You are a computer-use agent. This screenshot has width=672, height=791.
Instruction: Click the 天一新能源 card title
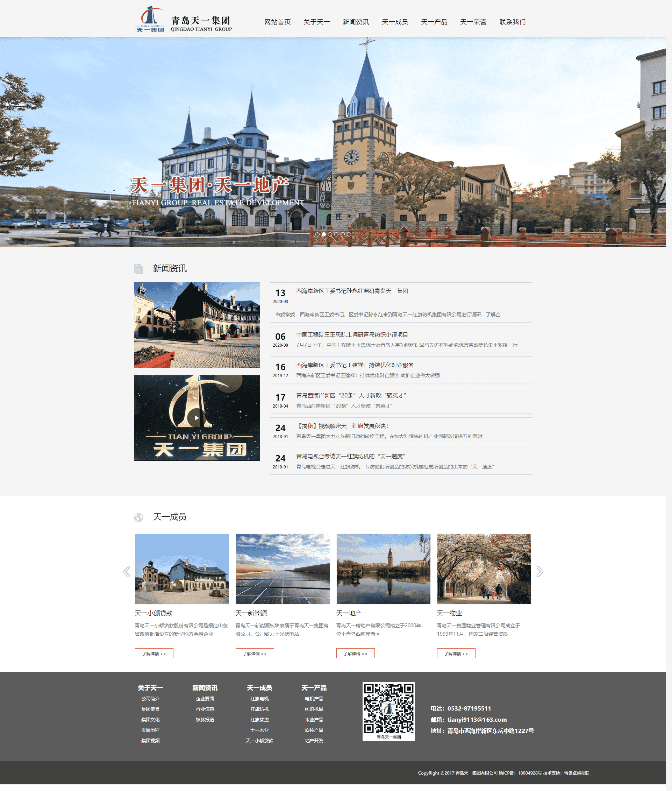251,613
